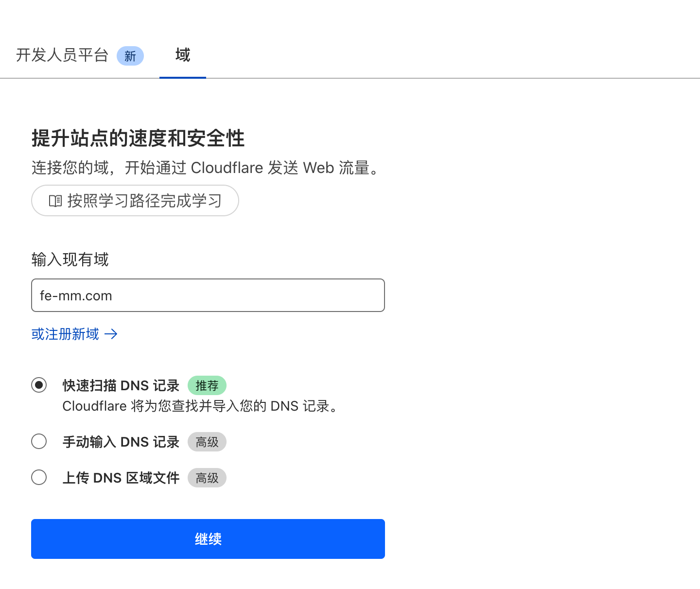
Task: Focus the domain input containing fe-mm.com
Action: tap(208, 295)
